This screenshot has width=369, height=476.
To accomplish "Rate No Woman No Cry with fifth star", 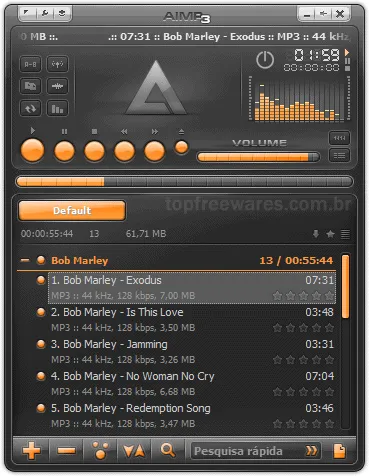I will tap(329, 392).
